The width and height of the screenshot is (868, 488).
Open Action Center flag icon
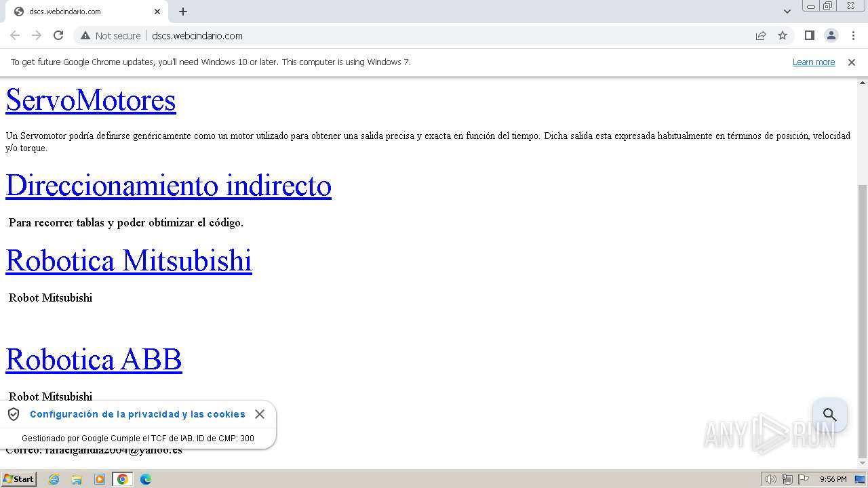(x=803, y=479)
